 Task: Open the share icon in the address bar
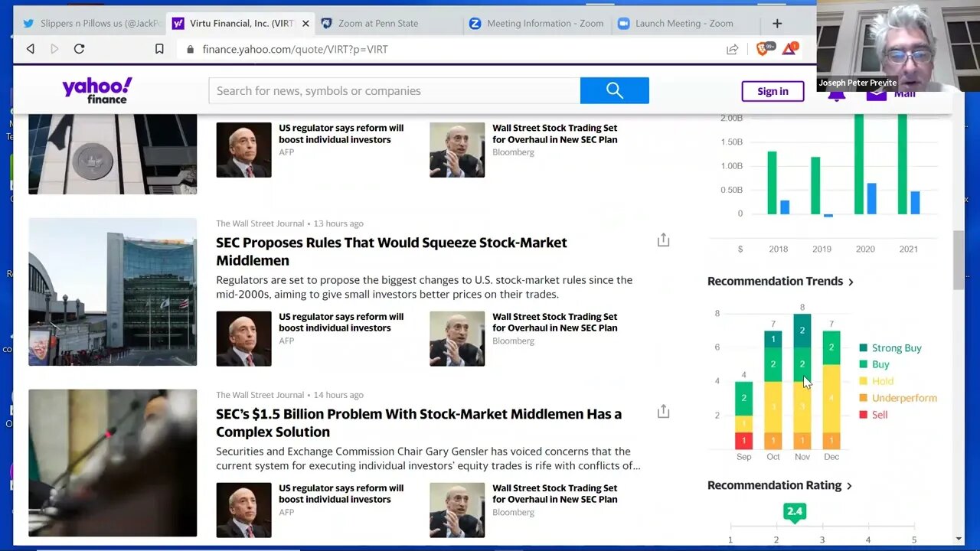click(x=732, y=49)
